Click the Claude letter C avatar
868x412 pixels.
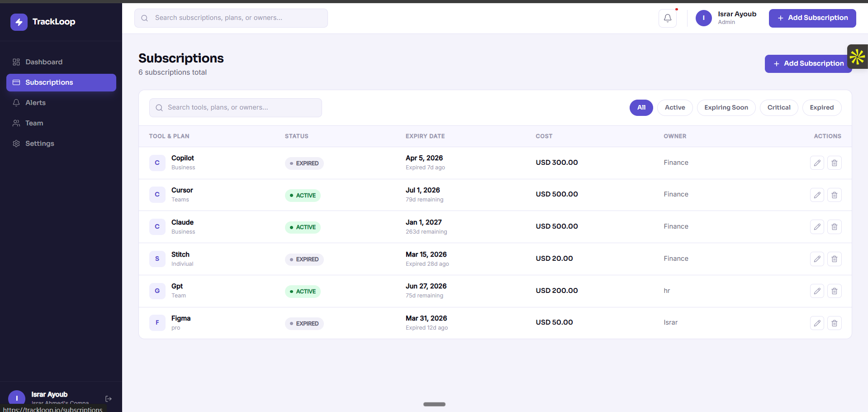pyautogui.click(x=157, y=226)
